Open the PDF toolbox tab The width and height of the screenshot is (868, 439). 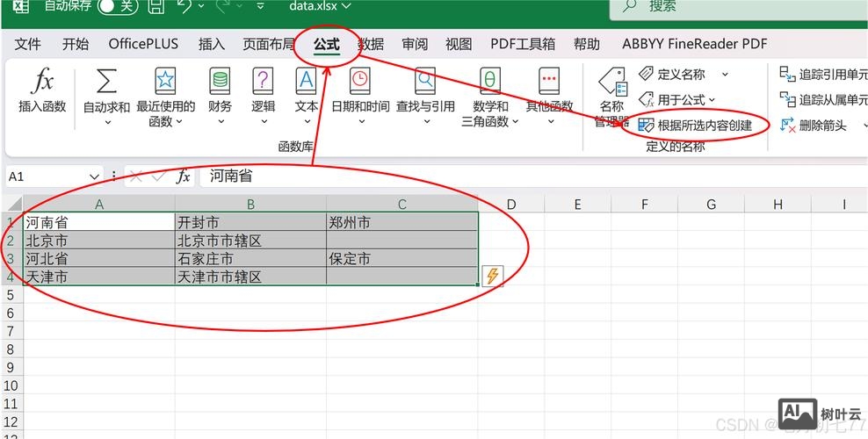coord(523,44)
